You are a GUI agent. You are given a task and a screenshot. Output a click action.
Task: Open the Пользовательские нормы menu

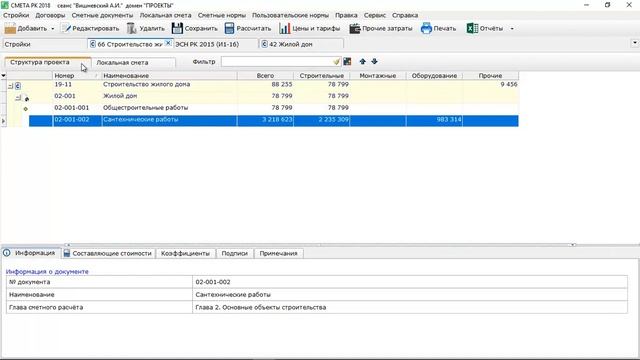tap(290, 15)
